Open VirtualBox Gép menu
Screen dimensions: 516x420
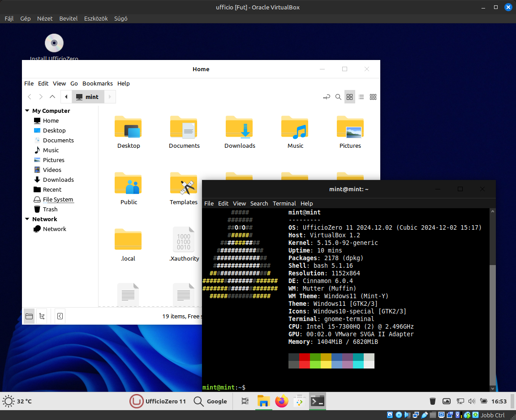point(26,19)
